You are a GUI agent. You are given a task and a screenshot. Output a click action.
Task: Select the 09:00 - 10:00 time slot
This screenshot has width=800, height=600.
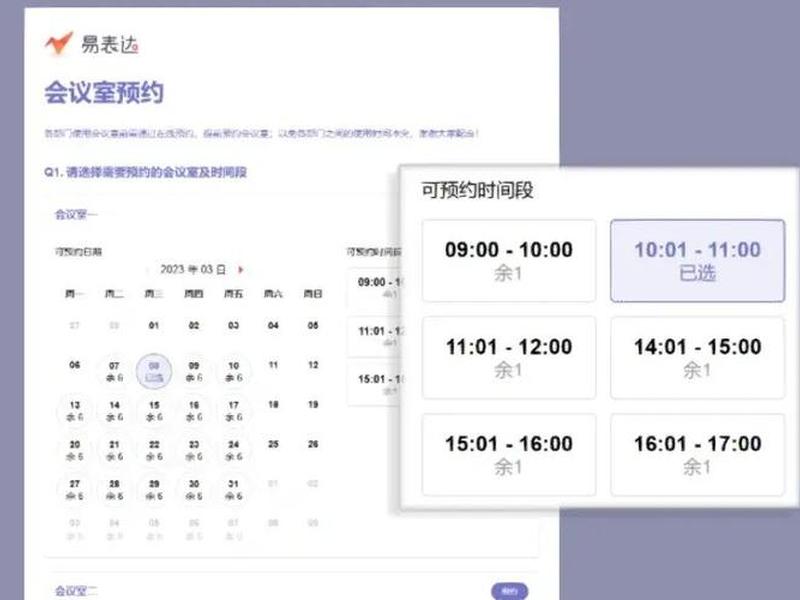[509, 260]
